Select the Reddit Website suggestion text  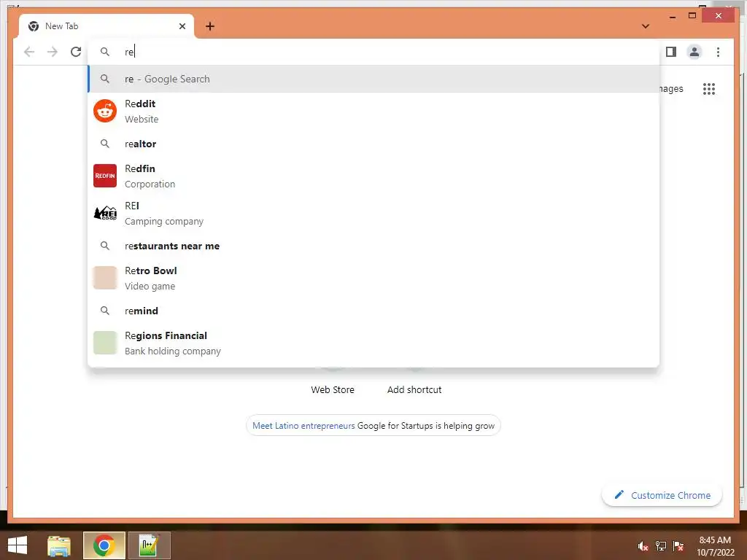(142, 111)
